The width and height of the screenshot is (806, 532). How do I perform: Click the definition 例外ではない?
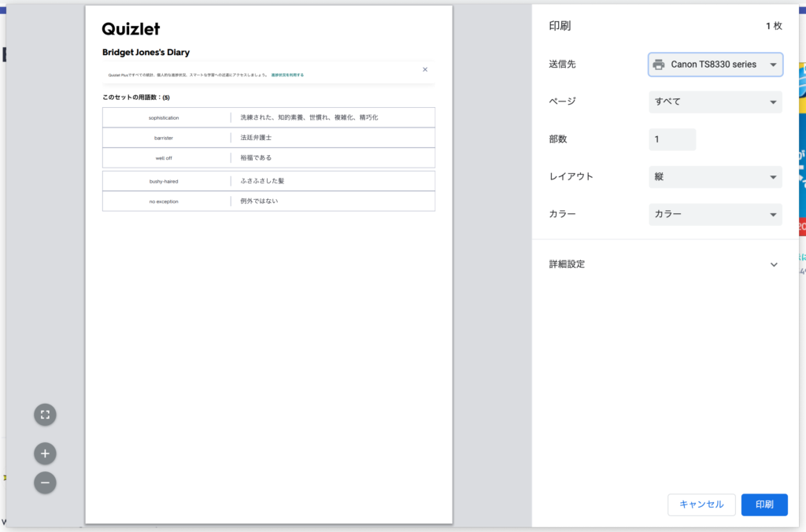point(259,201)
